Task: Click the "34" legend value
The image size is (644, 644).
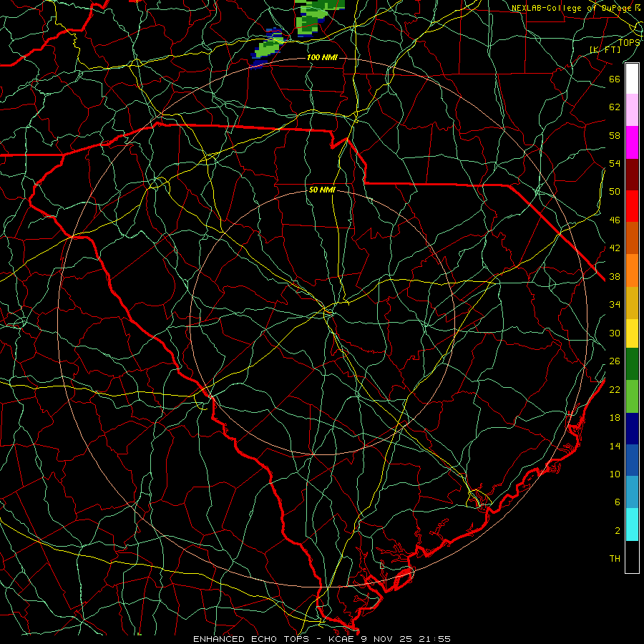Action: coord(615,304)
